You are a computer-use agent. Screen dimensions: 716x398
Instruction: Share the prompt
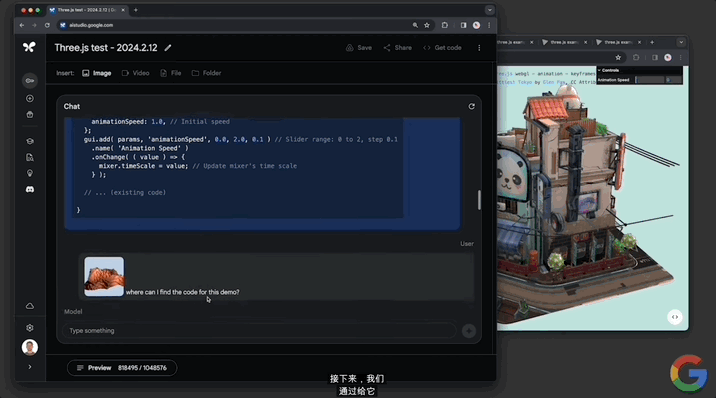click(x=398, y=48)
